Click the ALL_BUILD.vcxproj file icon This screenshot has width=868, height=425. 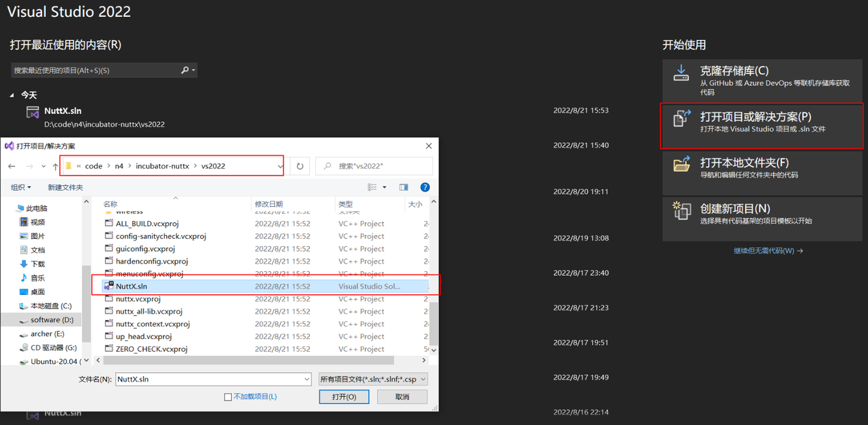[108, 224]
